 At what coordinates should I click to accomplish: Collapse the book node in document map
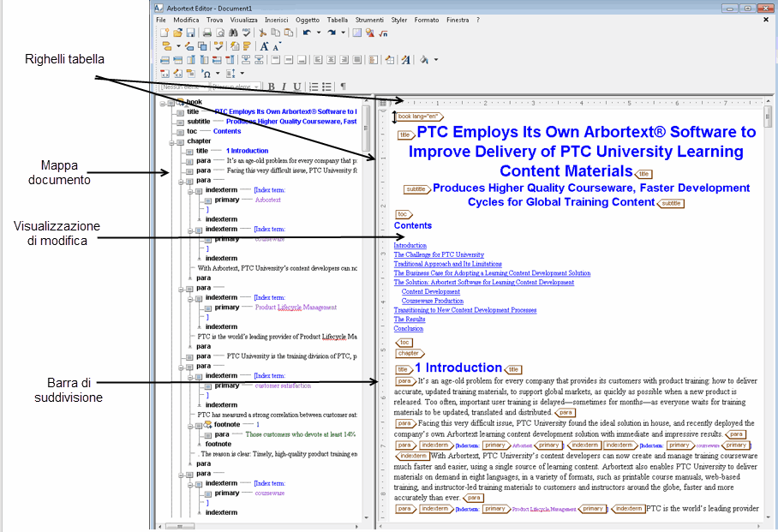click(162, 102)
